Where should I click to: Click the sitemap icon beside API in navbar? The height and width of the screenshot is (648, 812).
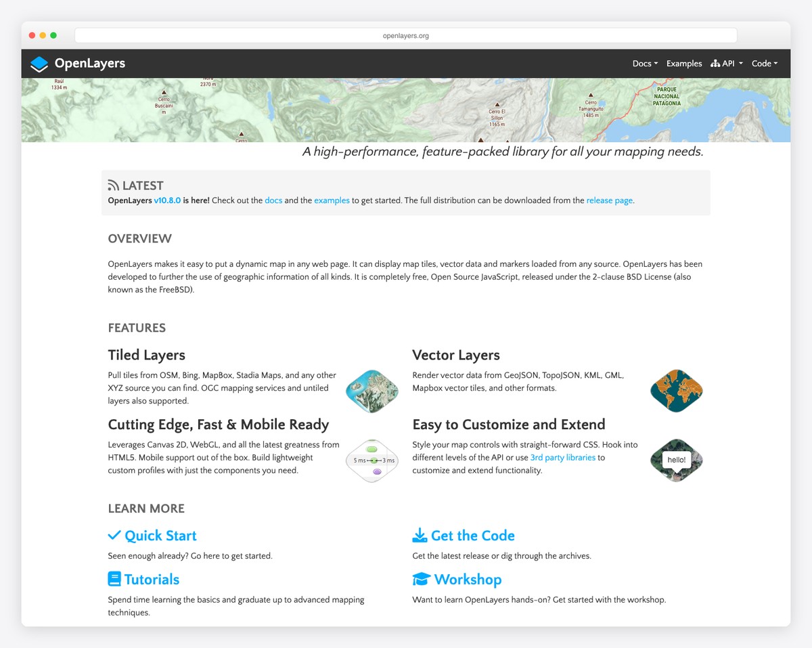tap(715, 63)
